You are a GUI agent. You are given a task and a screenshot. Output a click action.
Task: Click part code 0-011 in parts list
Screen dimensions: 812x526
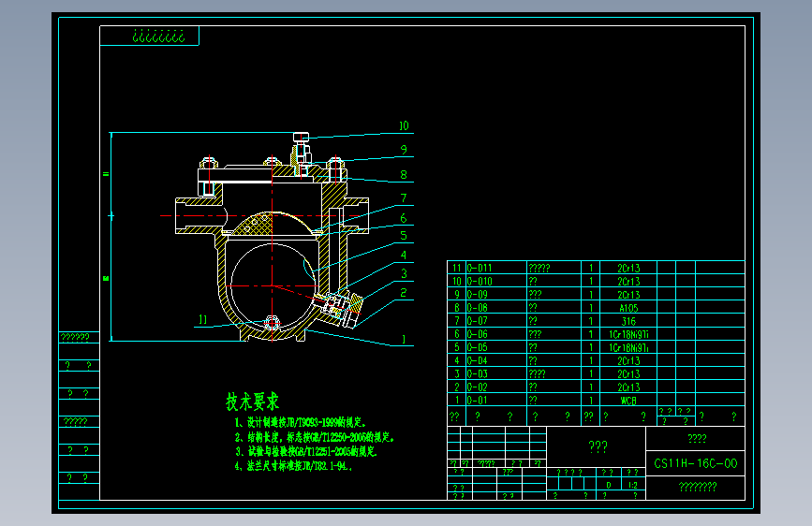tap(480, 269)
